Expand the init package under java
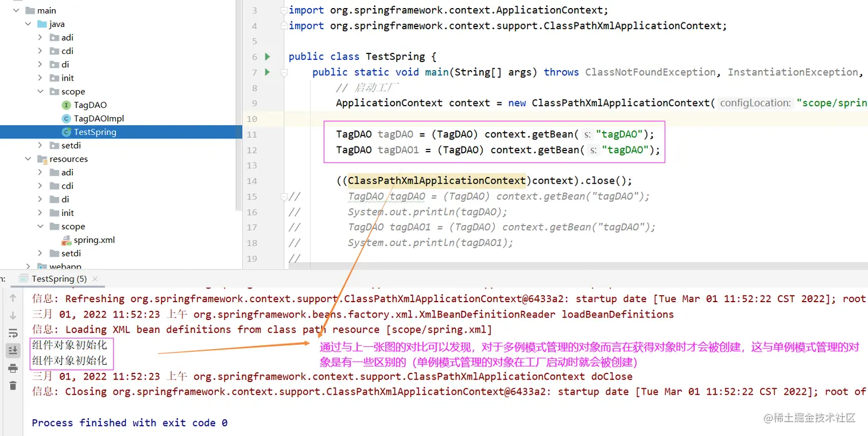 point(40,78)
